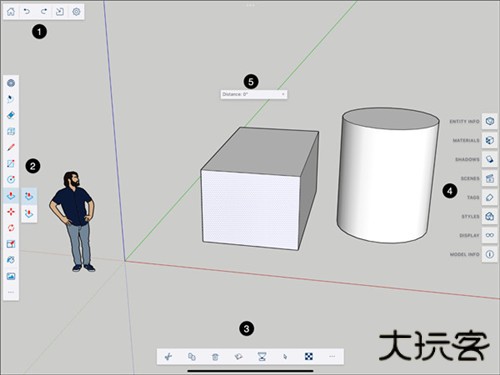Select the front face of the box
Image resolution: width=500 pixels, height=375 pixels.
coord(251,209)
